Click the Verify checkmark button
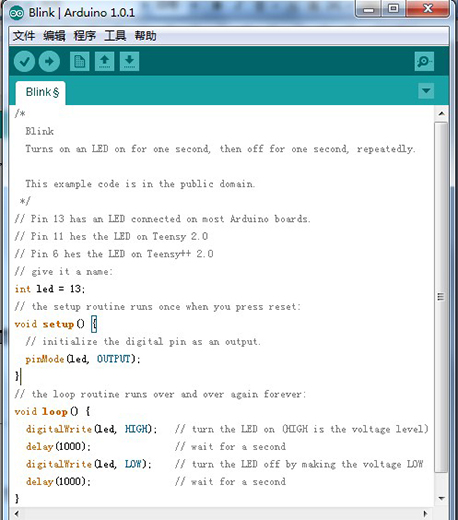This screenshot has height=520, width=458. tap(24, 61)
